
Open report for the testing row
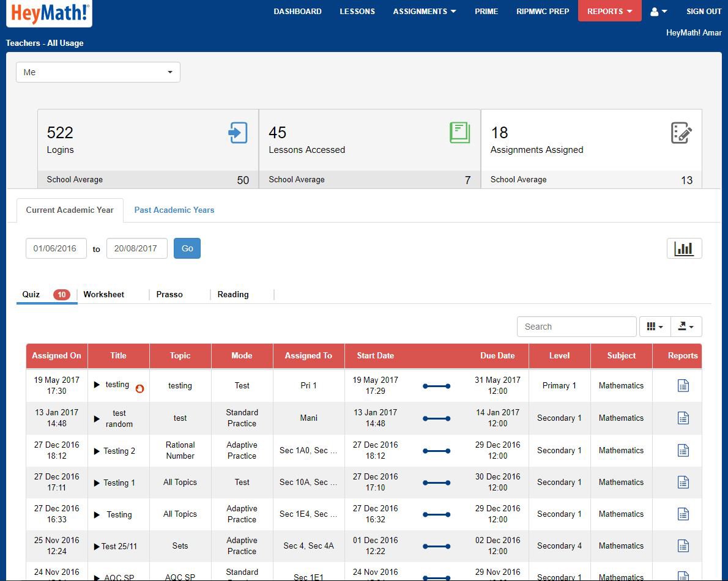[683, 386]
